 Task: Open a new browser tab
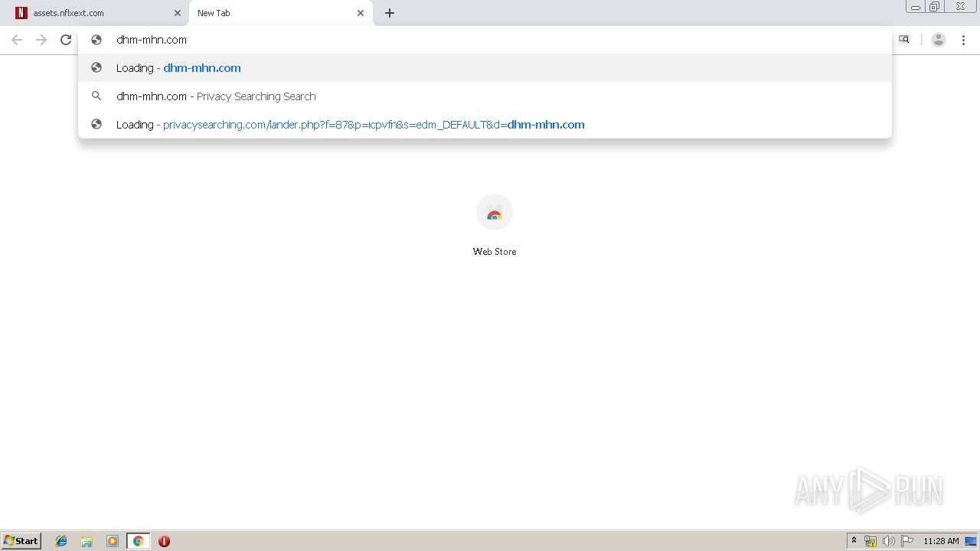pyautogui.click(x=390, y=13)
